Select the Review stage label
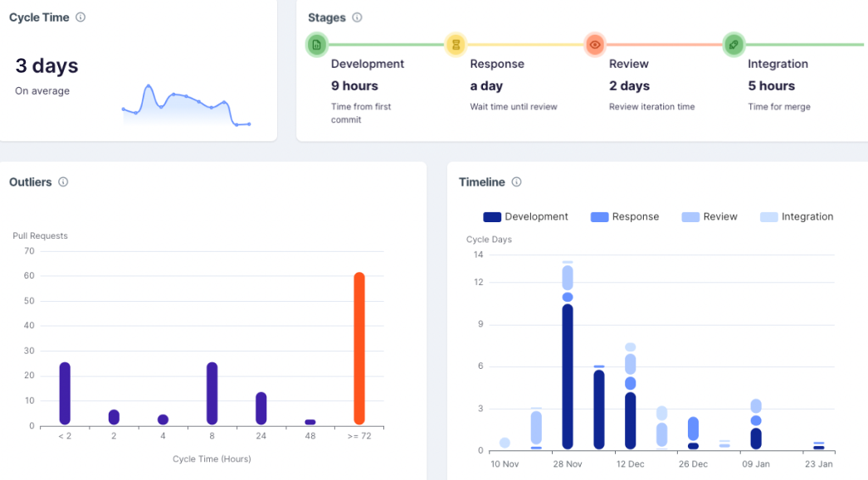The width and height of the screenshot is (868, 480). point(628,64)
